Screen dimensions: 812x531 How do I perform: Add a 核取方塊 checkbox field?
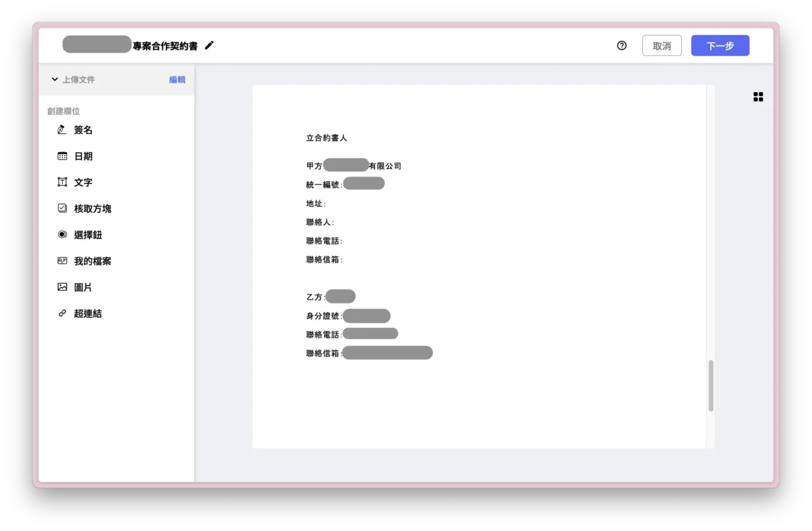[x=92, y=209]
